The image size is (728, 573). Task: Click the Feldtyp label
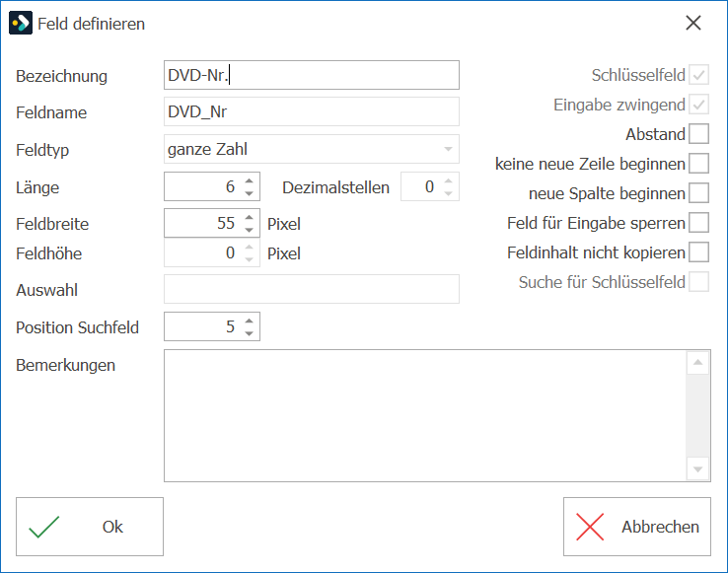pos(42,151)
